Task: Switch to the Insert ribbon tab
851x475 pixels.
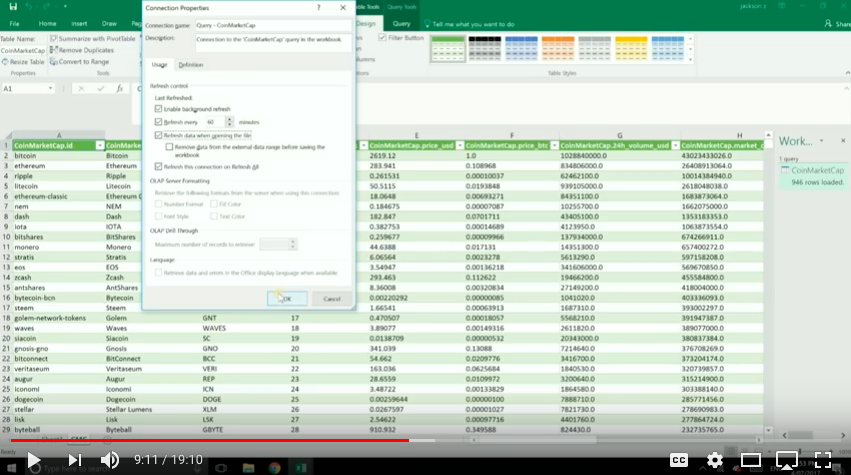Action: tap(79, 24)
